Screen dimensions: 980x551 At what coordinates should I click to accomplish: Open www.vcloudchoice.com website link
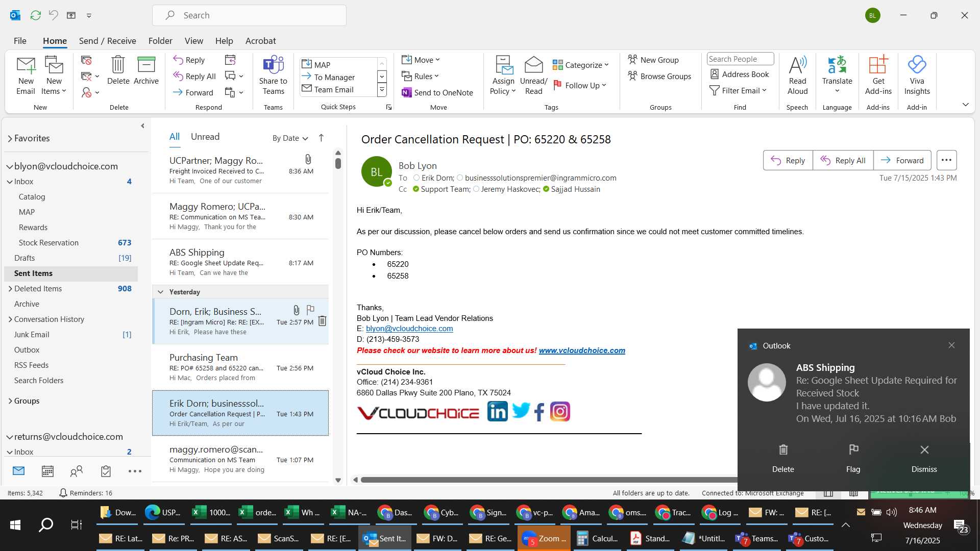click(582, 350)
